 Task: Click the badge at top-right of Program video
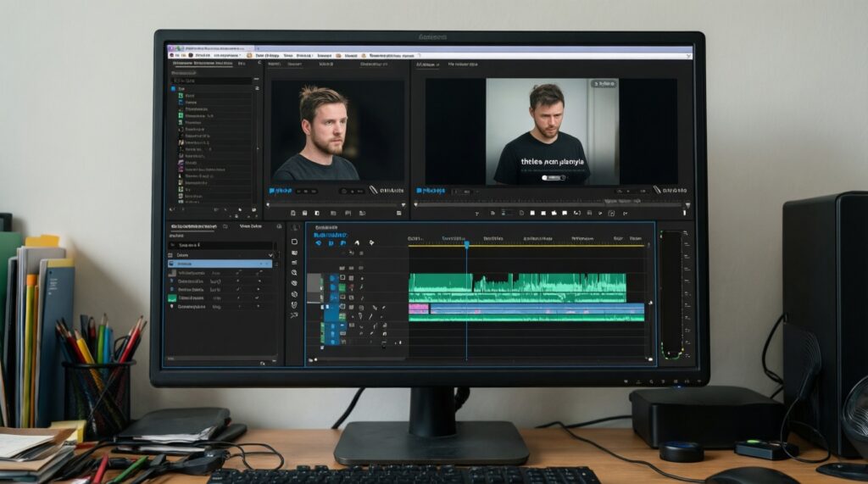(604, 85)
